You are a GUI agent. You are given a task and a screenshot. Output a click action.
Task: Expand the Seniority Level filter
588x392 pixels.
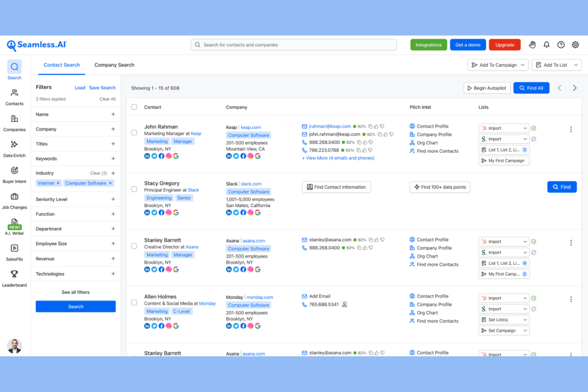[x=75, y=199]
